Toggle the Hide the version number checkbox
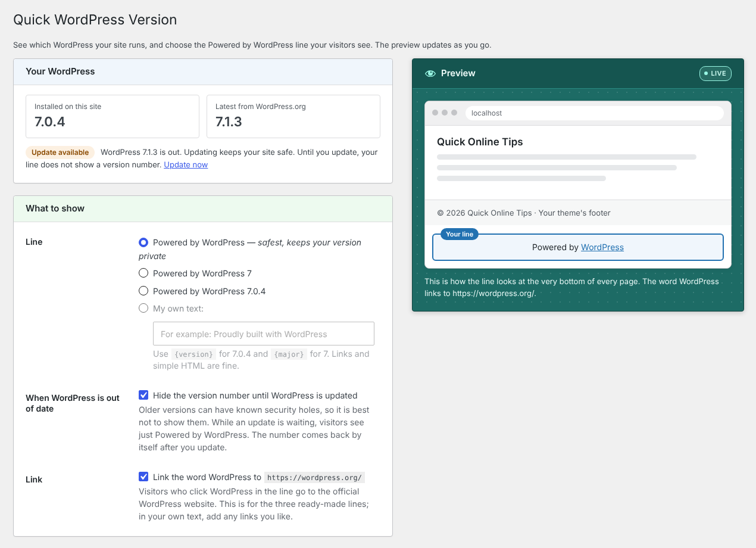Image resolution: width=756 pixels, height=548 pixels. (x=143, y=395)
